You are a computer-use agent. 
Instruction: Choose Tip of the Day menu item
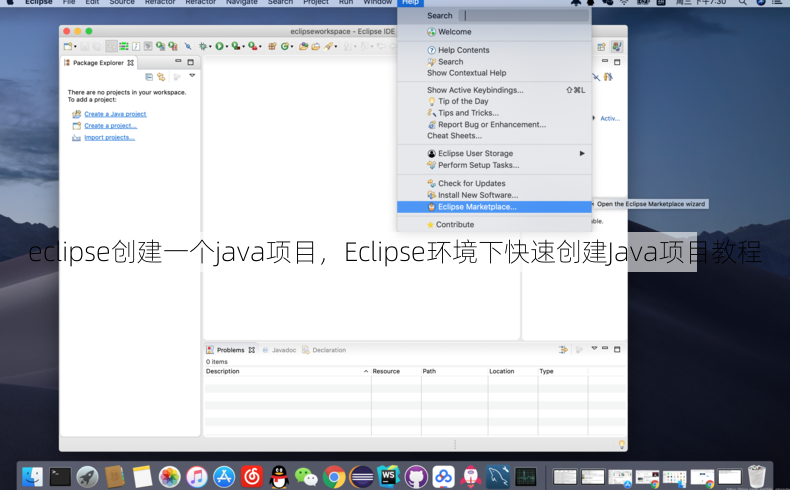pos(494,101)
